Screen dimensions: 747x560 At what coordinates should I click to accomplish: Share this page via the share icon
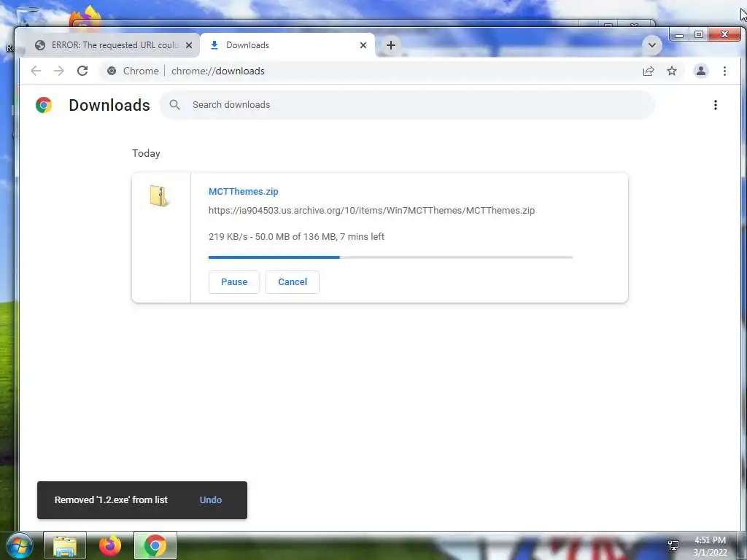(649, 71)
